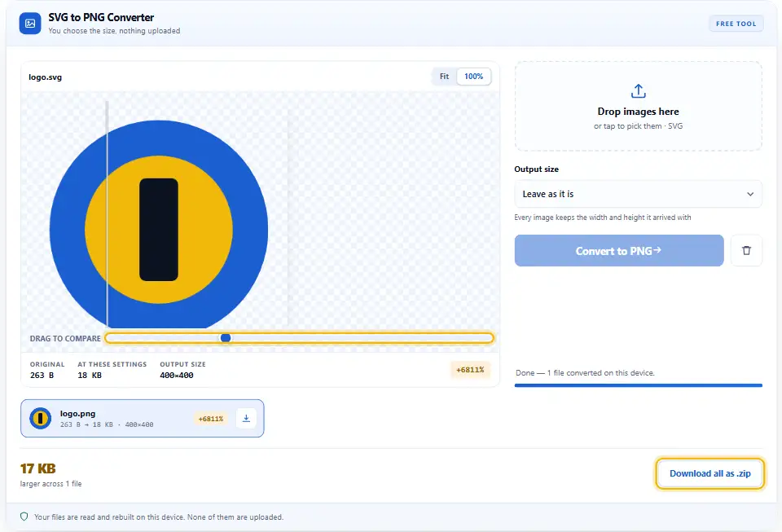Click the blue conversion progress bar
The image size is (782, 532).
pos(638,385)
